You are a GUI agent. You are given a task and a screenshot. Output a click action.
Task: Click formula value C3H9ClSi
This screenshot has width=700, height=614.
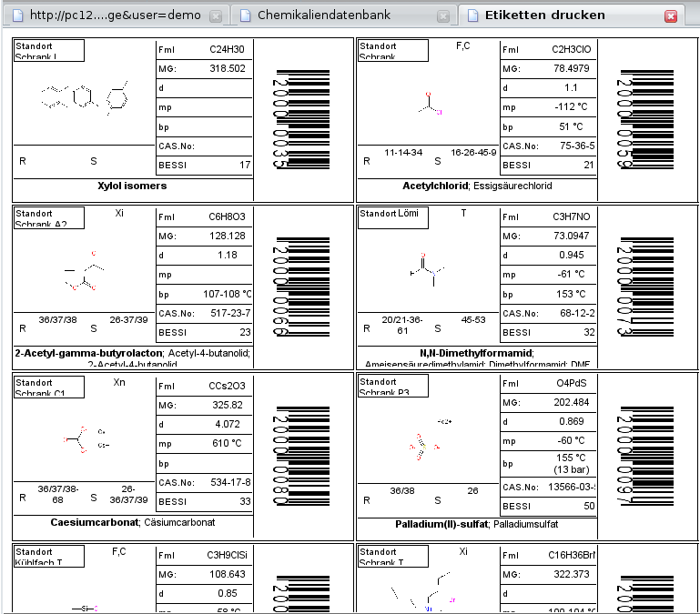click(x=227, y=555)
